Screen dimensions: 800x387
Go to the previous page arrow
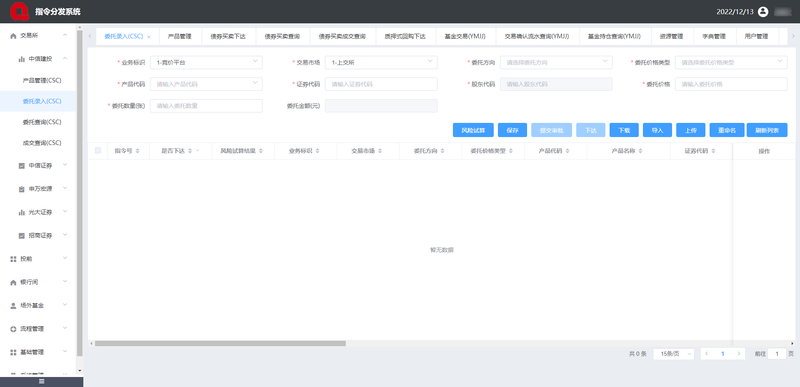click(707, 353)
